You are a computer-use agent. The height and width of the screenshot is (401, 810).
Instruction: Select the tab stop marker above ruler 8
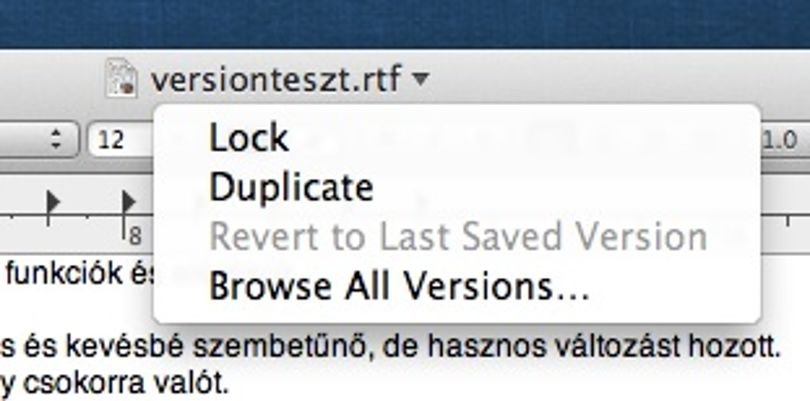coord(128,202)
